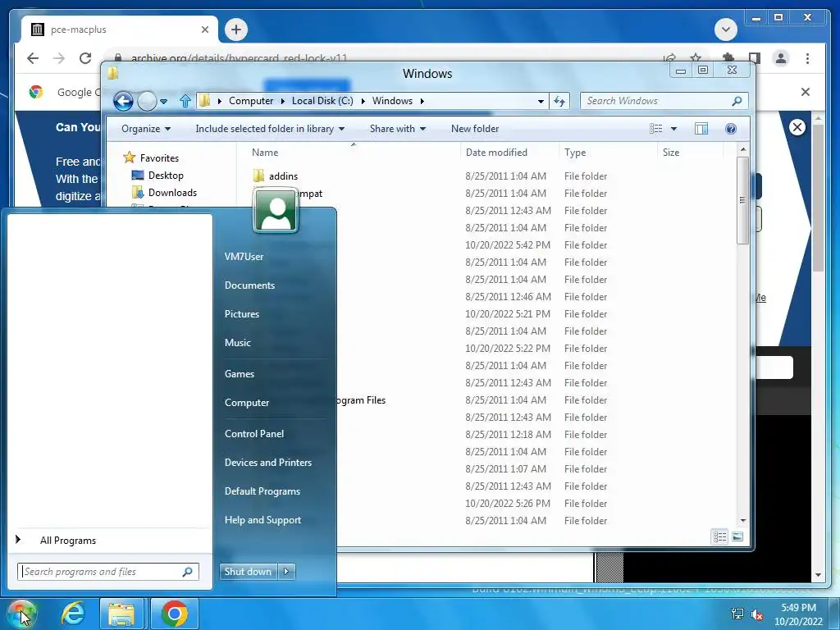Open the Share with menu
Image resolution: width=840 pixels, height=630 pixels.
coord(398,129)
